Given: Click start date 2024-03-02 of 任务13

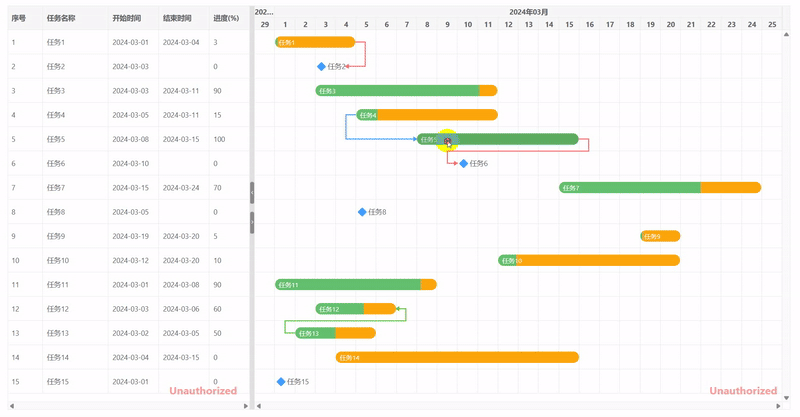Looking at the screenshot, I should (131, 333).
